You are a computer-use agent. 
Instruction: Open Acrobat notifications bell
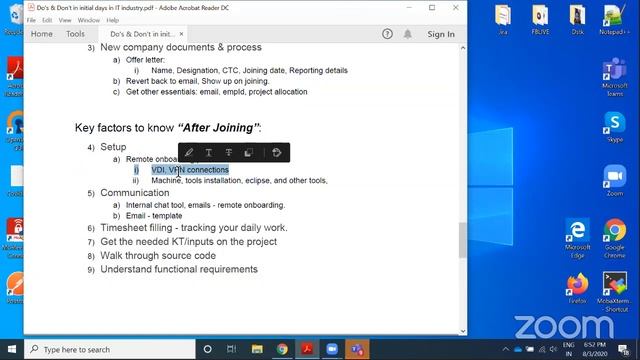[x=408, y=34]
